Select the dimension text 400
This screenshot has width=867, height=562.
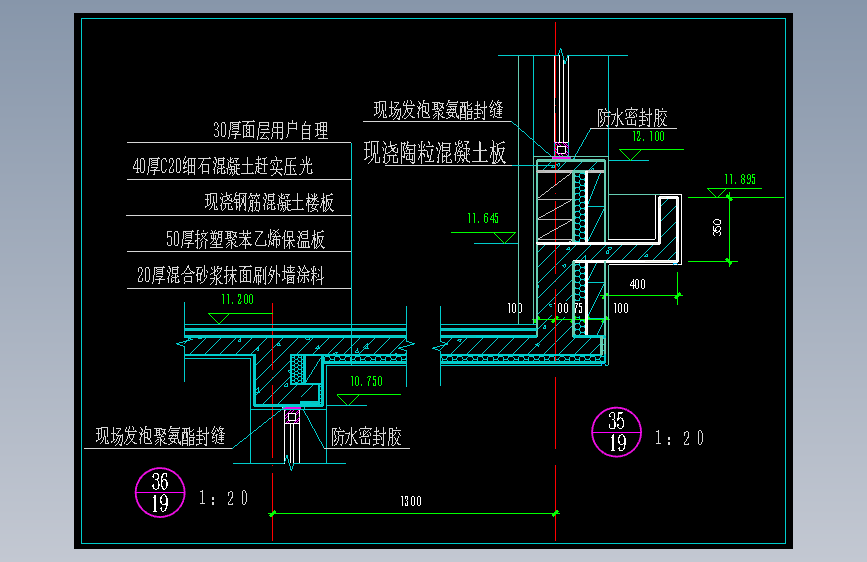638,284
